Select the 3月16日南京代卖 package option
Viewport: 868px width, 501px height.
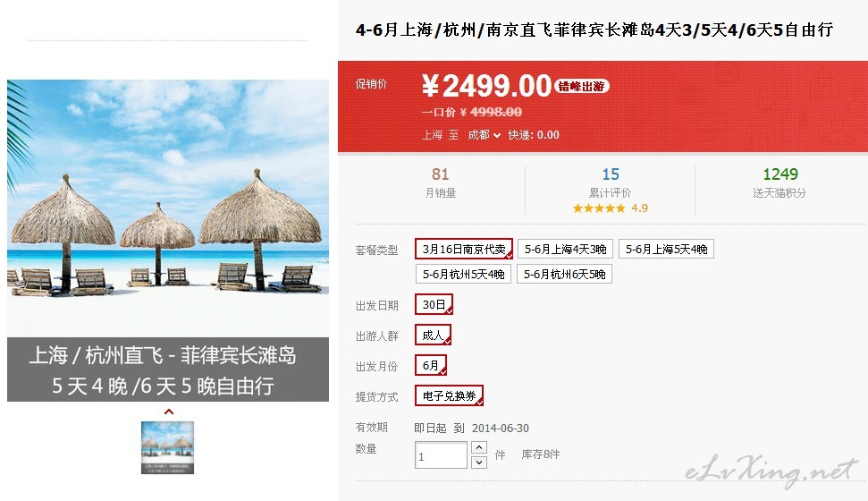[464, 249]
